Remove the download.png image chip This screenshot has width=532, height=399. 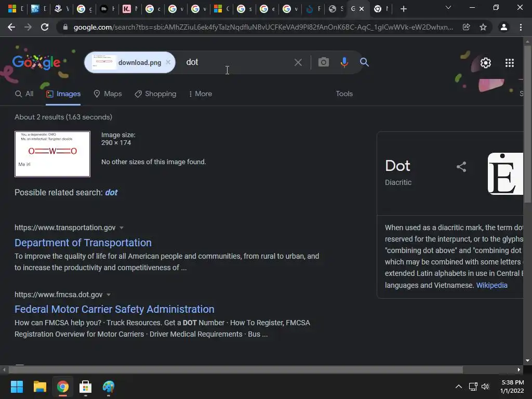click(x=168, y=62)
